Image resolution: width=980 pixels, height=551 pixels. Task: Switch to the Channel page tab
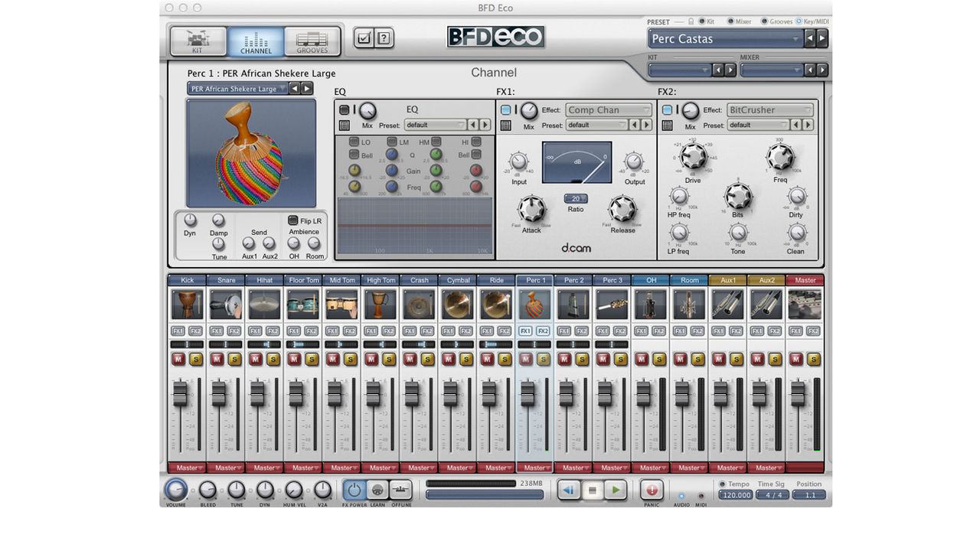coord(256,41)
